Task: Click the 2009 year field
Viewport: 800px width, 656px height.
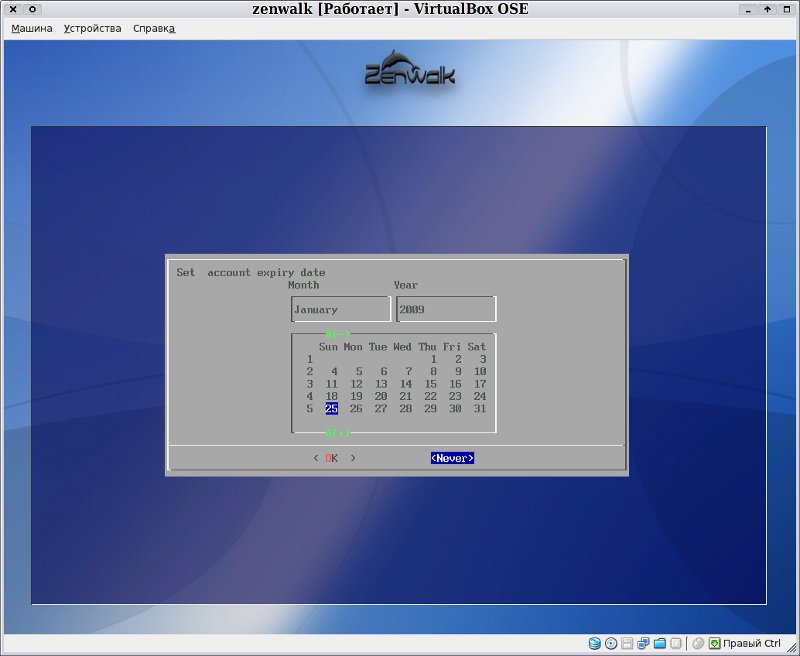Action: click(446, 309)
